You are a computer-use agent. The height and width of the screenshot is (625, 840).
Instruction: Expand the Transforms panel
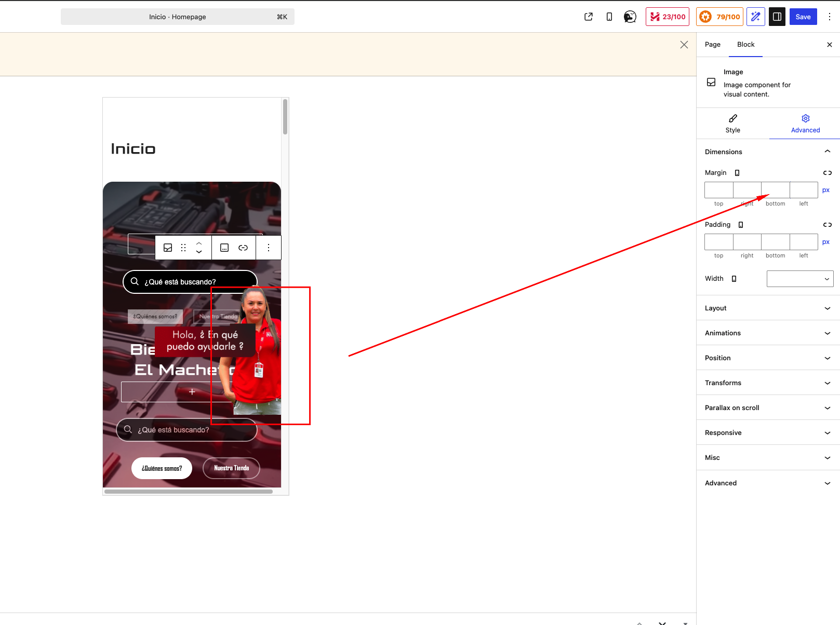768,383
